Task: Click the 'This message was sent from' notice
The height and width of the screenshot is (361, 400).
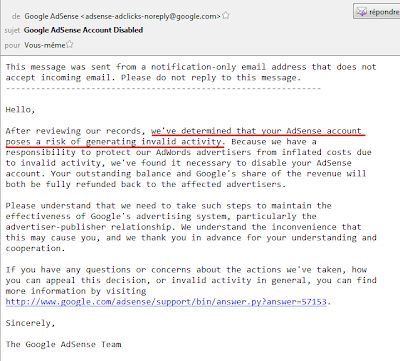Action: [x=191, y=72]
